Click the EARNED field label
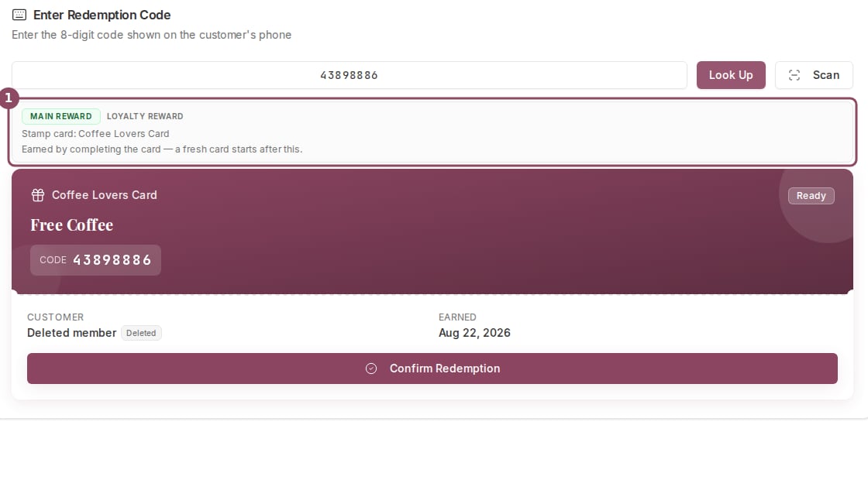The image size is (868, 480). (457, 317)
